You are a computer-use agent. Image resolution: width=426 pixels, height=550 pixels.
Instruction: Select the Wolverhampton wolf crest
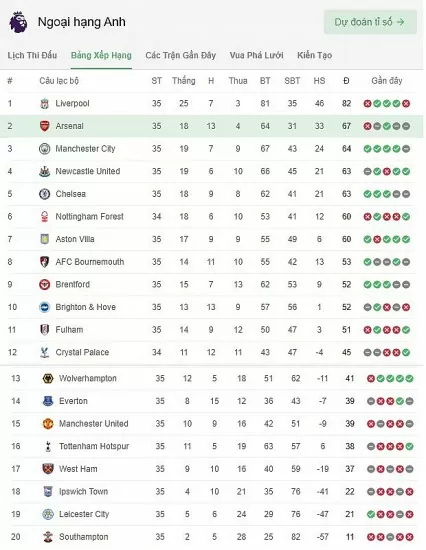[x=48, y=378]
